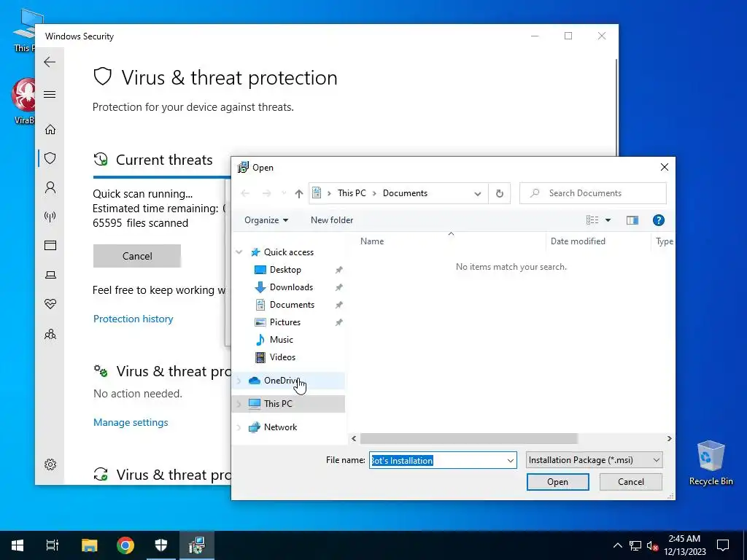The width and height of the screenshot is (747, 560).
Task: Launch File Explorer from taskbar
Action: pos(89,545)
